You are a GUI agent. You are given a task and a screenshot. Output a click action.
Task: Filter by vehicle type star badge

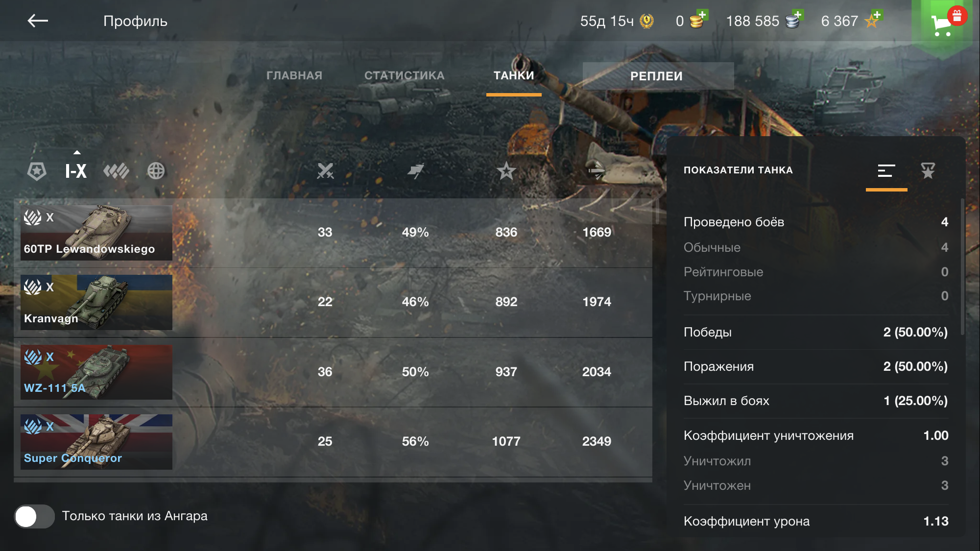(x=37, y=171)
